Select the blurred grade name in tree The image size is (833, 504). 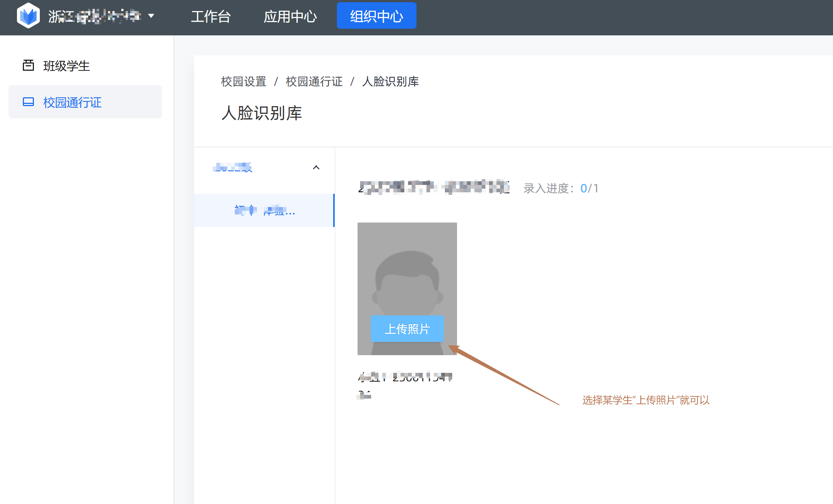point(233,168)
